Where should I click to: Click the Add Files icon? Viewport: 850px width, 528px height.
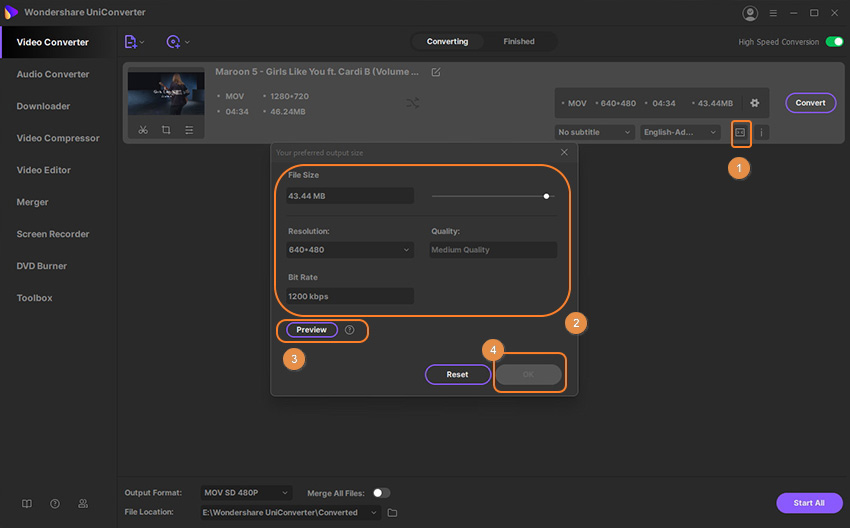pyautogui.click(x=130, y=42)
